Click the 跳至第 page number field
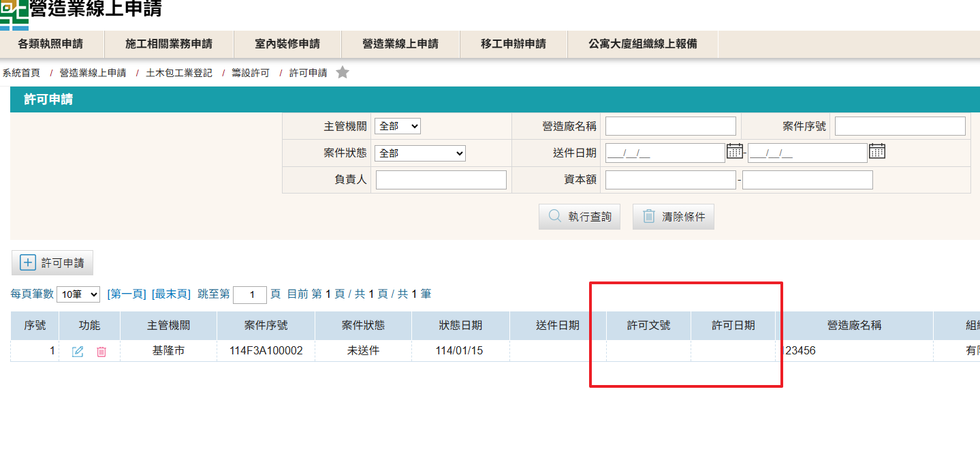The width and height of the screenshot is (980, 475). click(250, 294)
